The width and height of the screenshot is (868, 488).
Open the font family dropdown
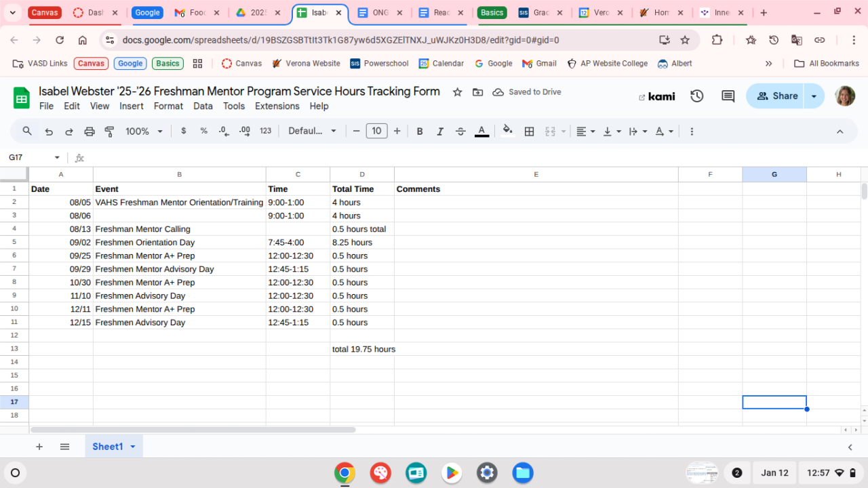(312, 131)
